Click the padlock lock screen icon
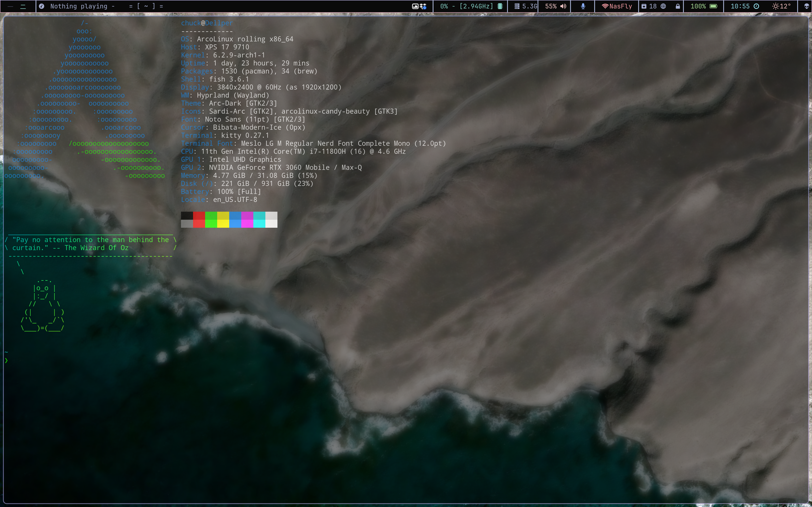This screenshot has height=507, width=812. (x=678, y=6)
